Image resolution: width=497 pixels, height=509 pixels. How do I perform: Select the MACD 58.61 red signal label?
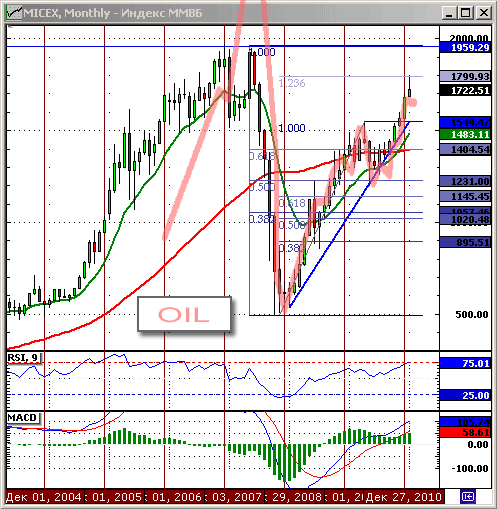pos(465,433)
